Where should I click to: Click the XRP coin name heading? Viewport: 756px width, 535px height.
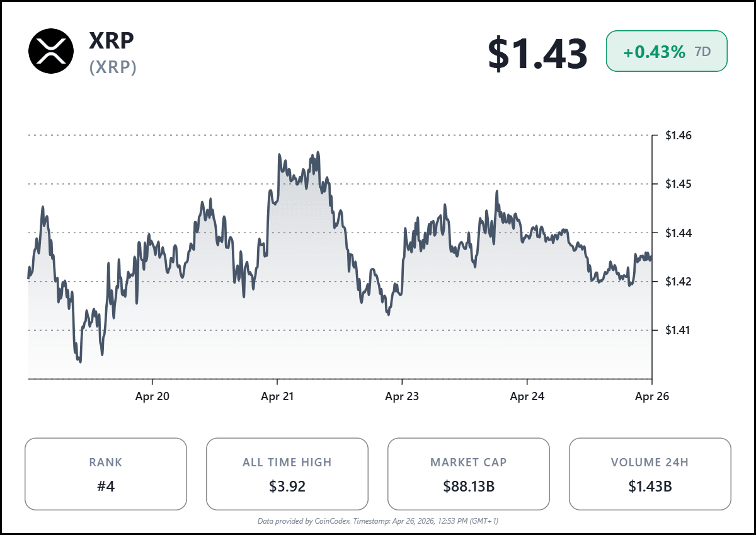pos(112,40)
